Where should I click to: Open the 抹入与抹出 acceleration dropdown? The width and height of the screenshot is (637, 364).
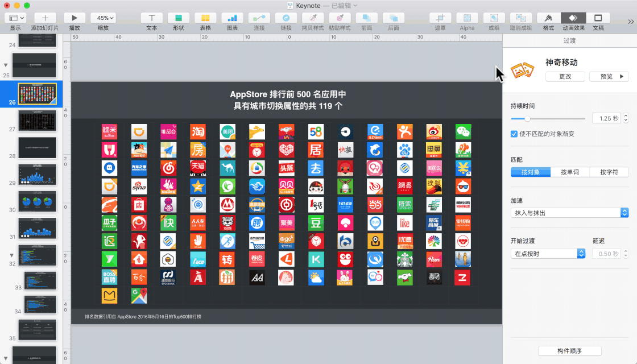point(569,213)
